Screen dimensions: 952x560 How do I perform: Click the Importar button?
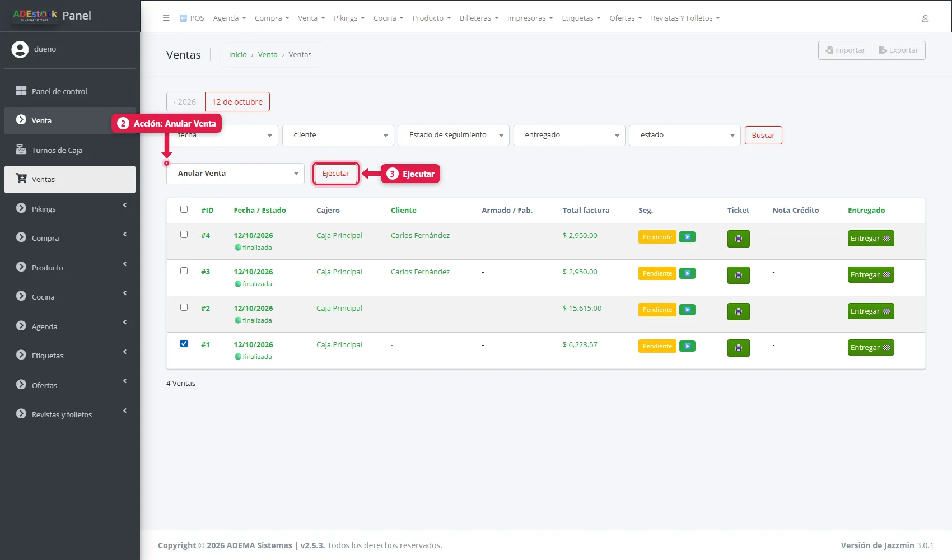(845, 50)
